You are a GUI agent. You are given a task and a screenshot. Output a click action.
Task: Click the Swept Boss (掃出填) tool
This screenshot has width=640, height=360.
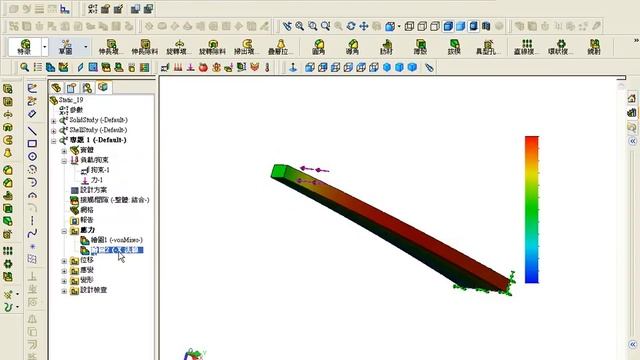click(x=246, y=47)
